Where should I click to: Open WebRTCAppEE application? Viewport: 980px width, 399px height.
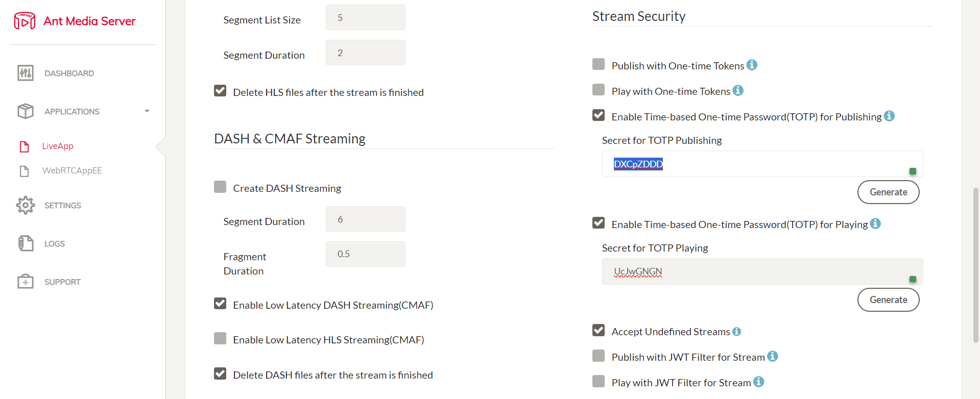[72, 170]
